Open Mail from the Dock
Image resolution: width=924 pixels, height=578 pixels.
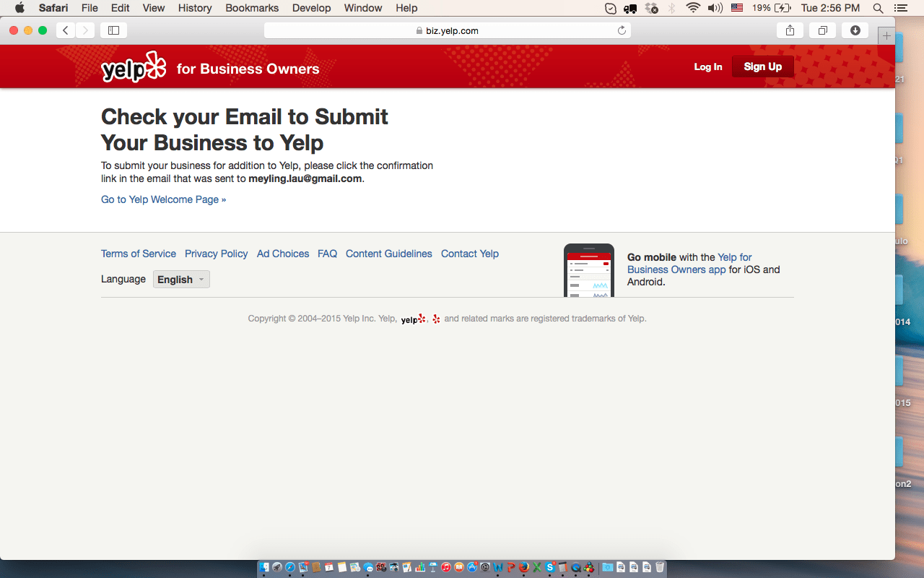[x=303, y=567]
